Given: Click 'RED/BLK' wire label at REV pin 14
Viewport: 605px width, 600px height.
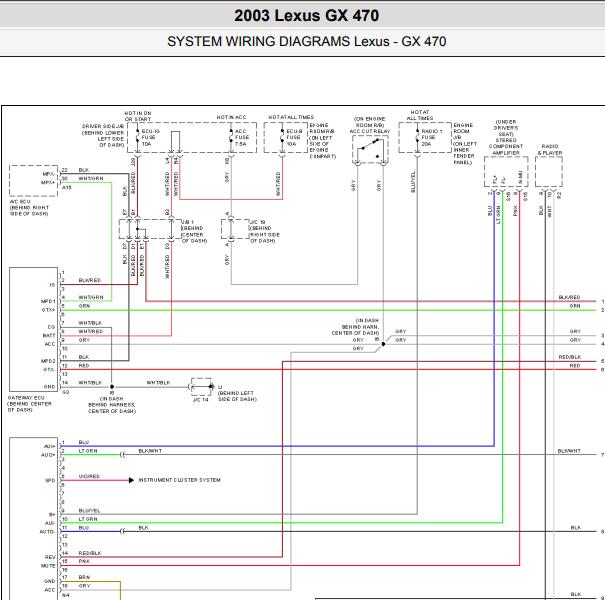Looking at the screenshot, I should tap(90, 553).
